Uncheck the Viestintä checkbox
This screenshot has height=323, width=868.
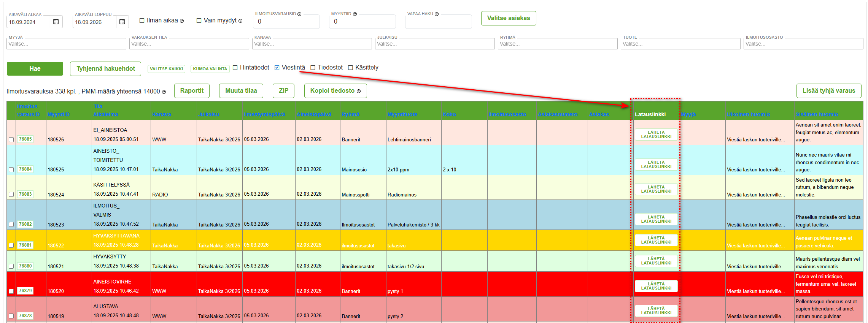click(x=277, y=68)
